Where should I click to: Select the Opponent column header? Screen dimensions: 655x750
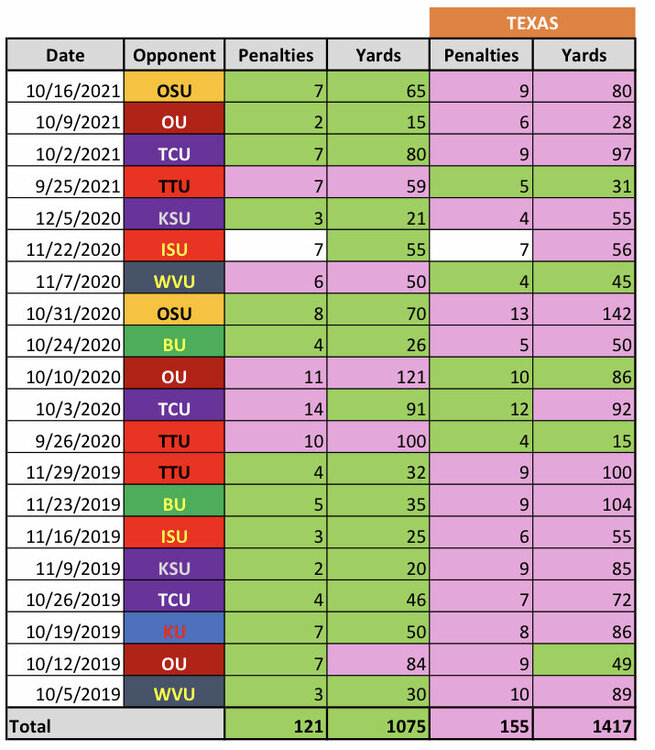pyautogui.click(x=175, y=55)
